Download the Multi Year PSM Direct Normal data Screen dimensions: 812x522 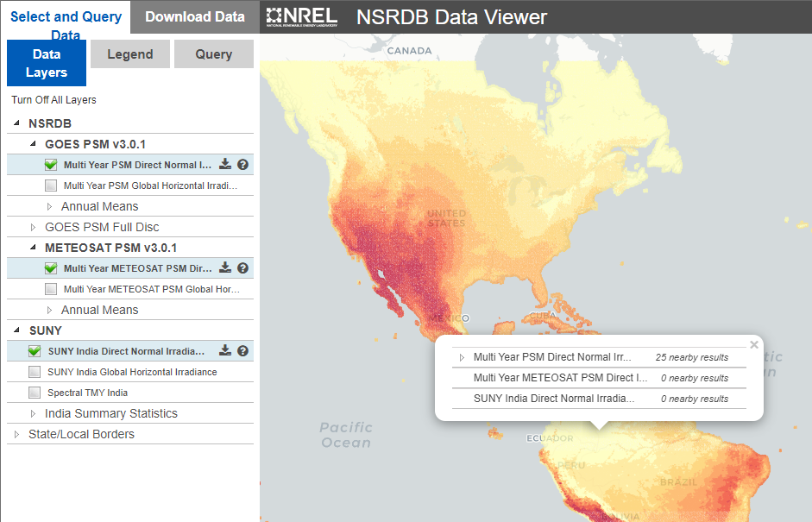pyautogui.click(x=223, y=163)
